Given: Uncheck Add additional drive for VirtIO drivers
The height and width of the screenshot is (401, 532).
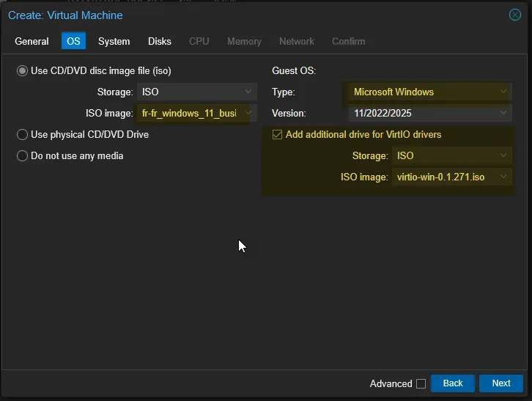Looking at the screenshot, I should coord(277,135).
